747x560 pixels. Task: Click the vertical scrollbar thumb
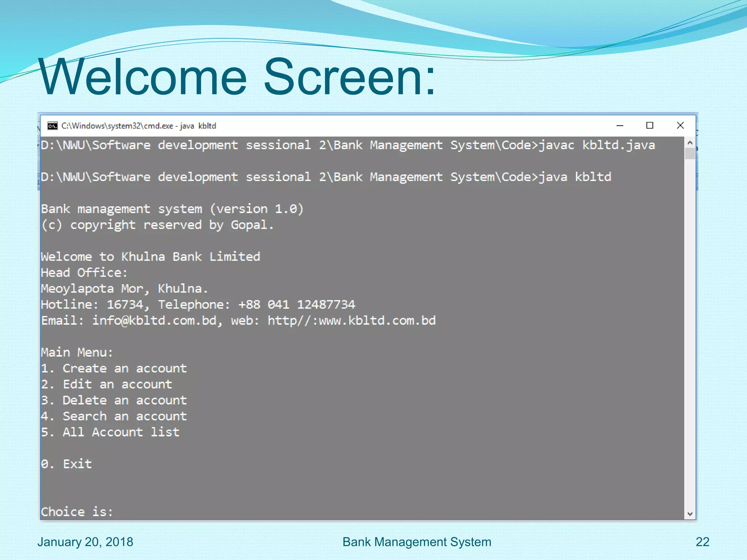(690, 154)
